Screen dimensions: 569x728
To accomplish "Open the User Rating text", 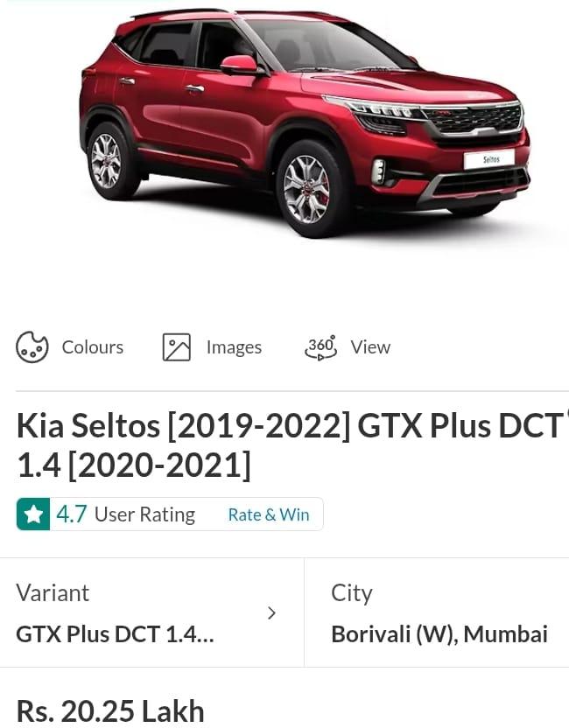I will click(x=144, y=514).
